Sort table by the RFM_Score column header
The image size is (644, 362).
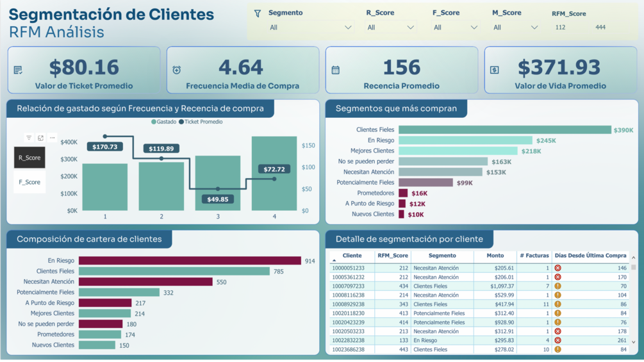coord(393,255)
